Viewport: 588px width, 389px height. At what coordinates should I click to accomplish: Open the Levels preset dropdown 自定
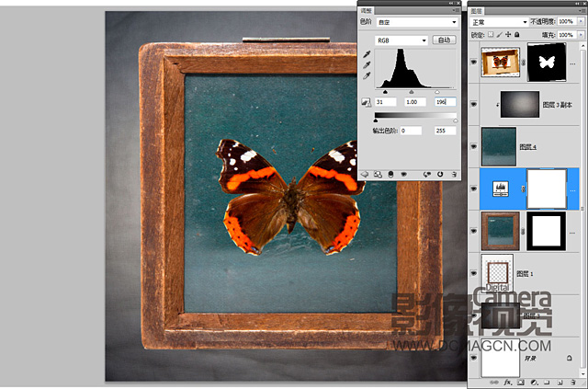(x=417, y=22)
